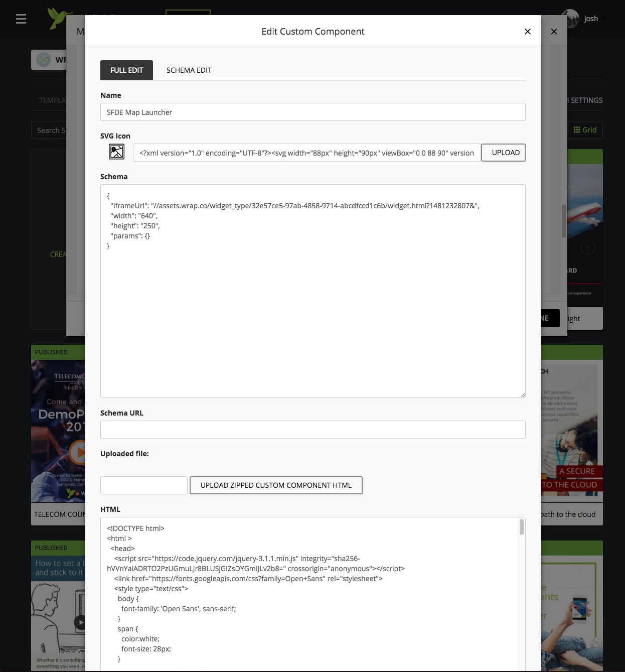The image size is (625, 672).
Task: Click the play icon on Telecom thumbnail
Action: [x=78, y=452]
